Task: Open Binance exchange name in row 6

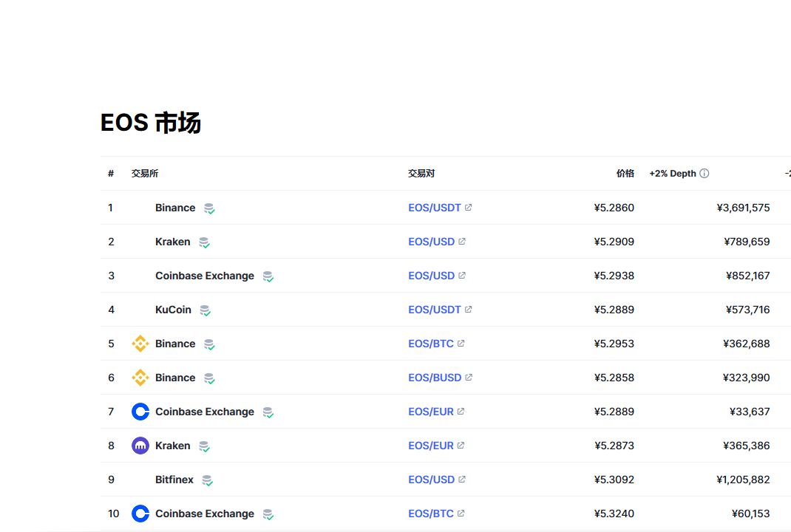Action: pos(175,378)
